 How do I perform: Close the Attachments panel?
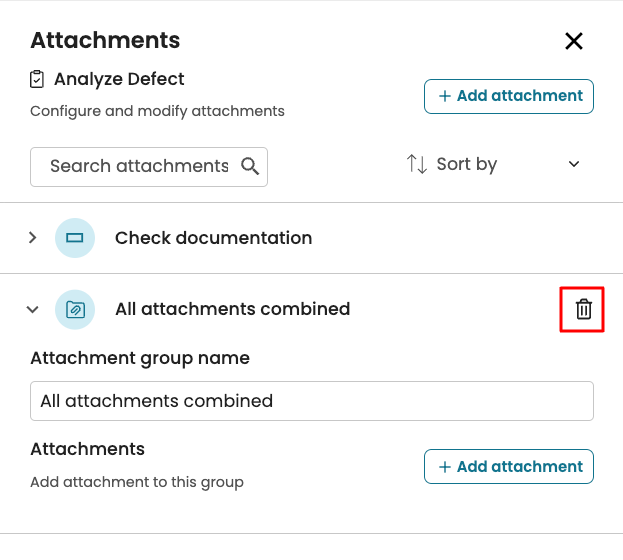pos(574,41)
